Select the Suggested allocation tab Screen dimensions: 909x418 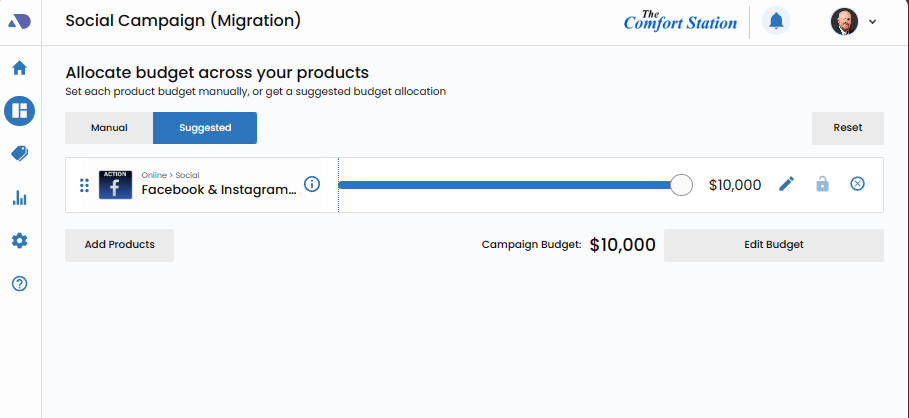205,128
